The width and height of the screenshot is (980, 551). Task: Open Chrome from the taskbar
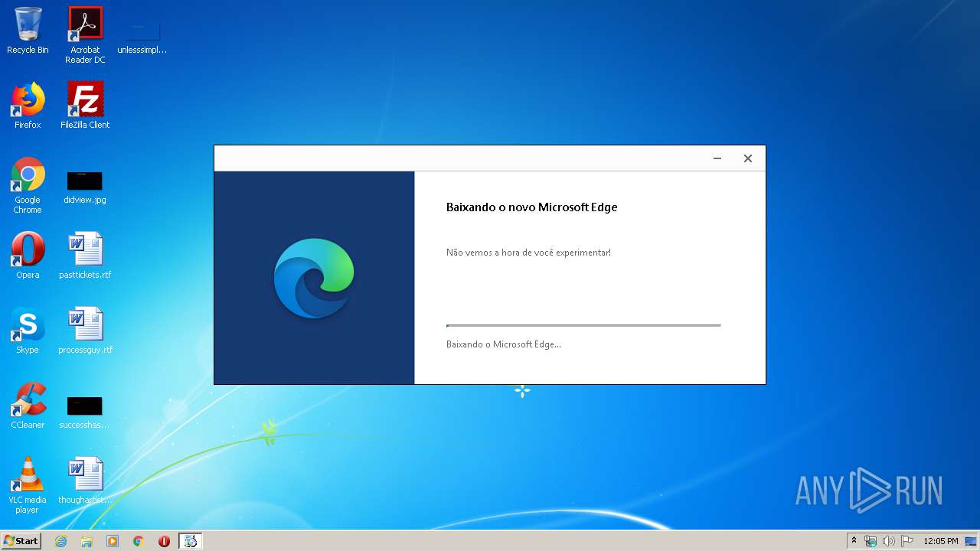coord(139,541)
